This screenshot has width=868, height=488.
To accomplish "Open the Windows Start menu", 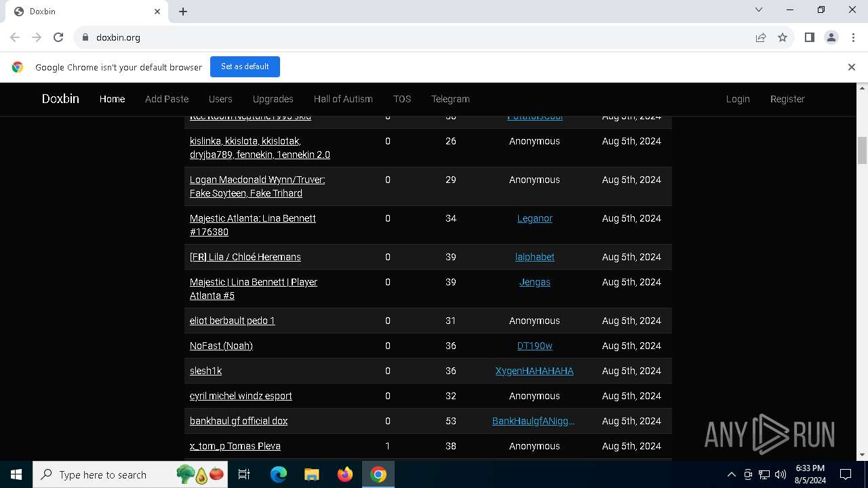I will tap(16, 474).
